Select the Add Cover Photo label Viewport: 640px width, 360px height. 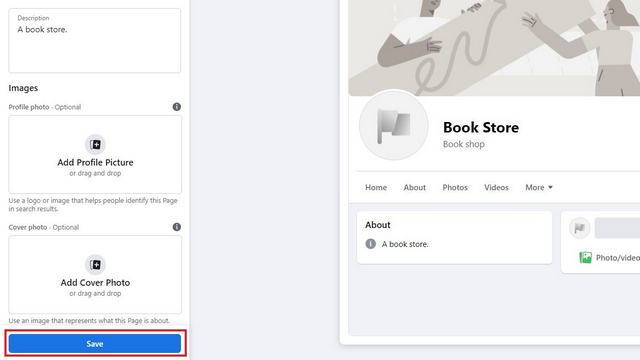tap(95, 282)
